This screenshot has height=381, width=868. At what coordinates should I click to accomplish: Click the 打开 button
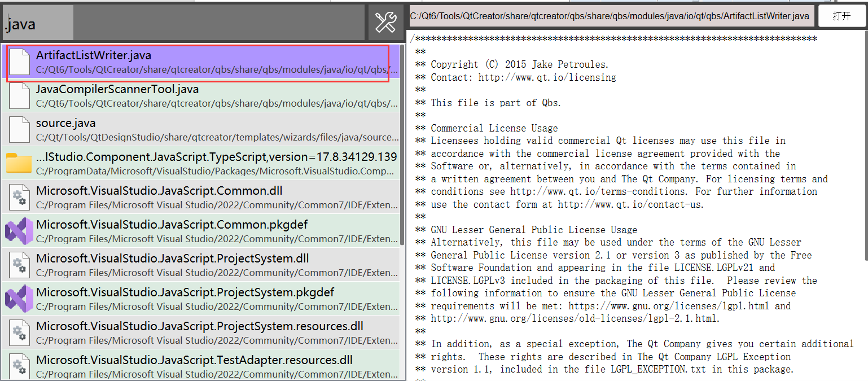(x=841, y=16)
